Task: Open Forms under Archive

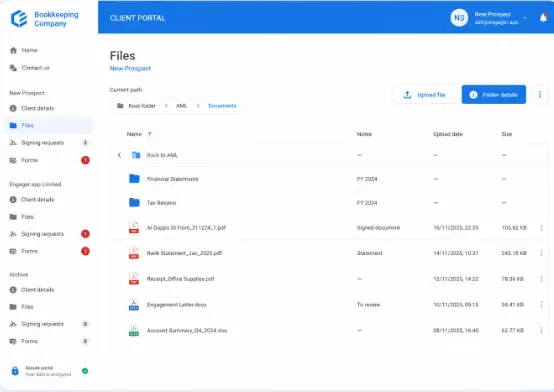Action: pyautogui.click(x=48, y=341)
